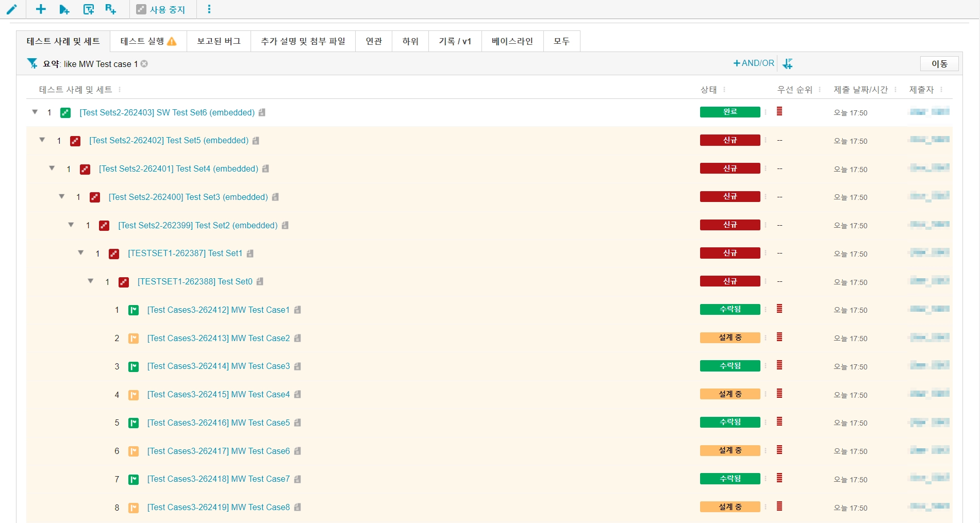This screenshot has height=523, width=980.
Task: Open row menu dots beside Test Set0 status
Action: coord(766,281)
